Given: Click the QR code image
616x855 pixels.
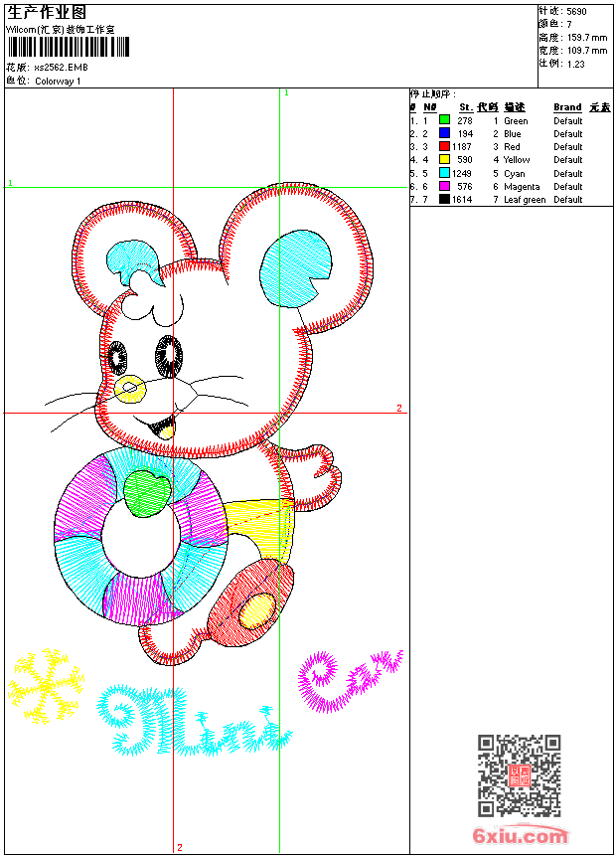Looking at the screenshot, I should 519,775.
